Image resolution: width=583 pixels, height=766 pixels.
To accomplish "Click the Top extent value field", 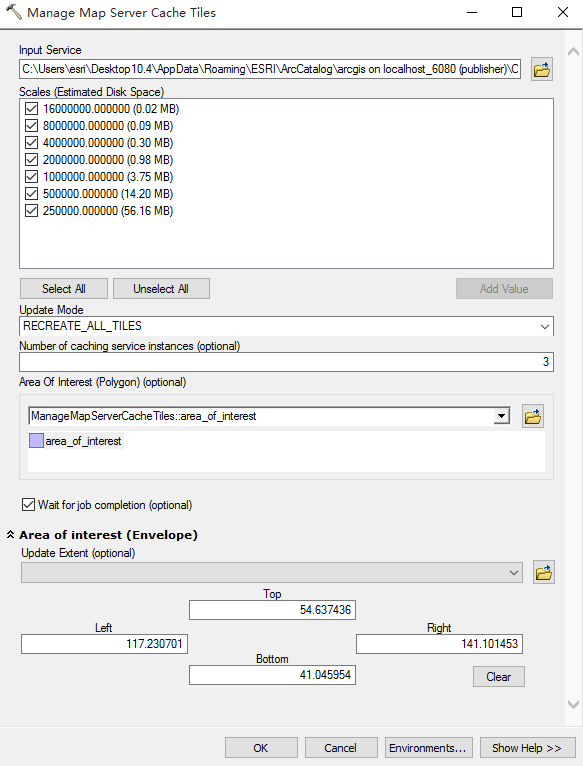I will pyautogui.click(x=272, y=610).
